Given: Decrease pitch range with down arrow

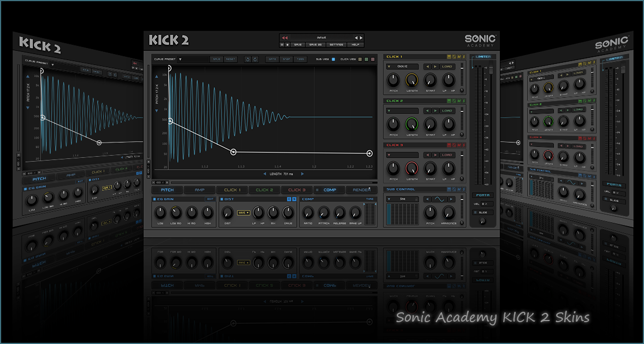Looking at the screenshot, I should [157, 110].
